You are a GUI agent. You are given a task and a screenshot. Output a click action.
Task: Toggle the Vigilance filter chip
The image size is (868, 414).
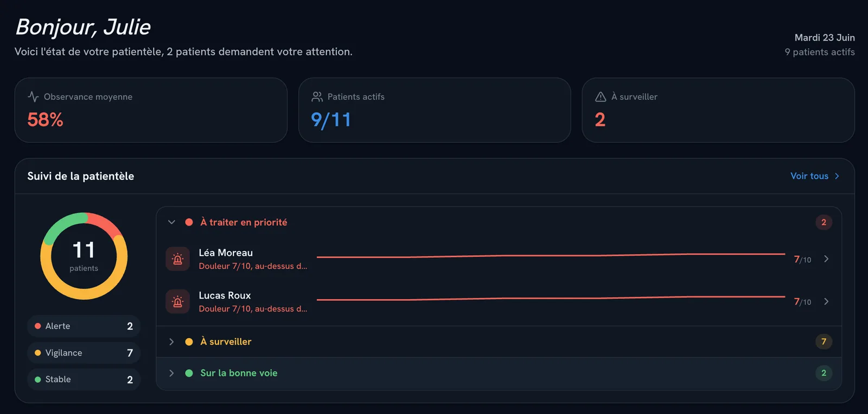[x=84, y=353]
